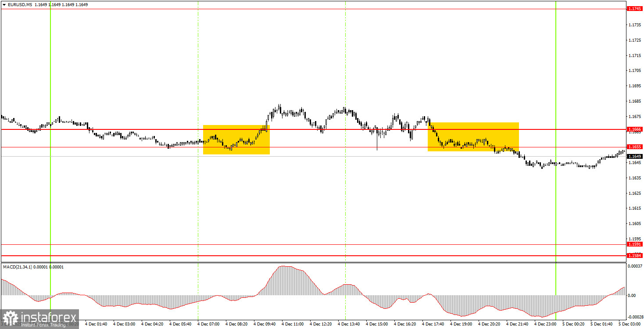Click the 1.1635 value on price scale

point(635,178)
